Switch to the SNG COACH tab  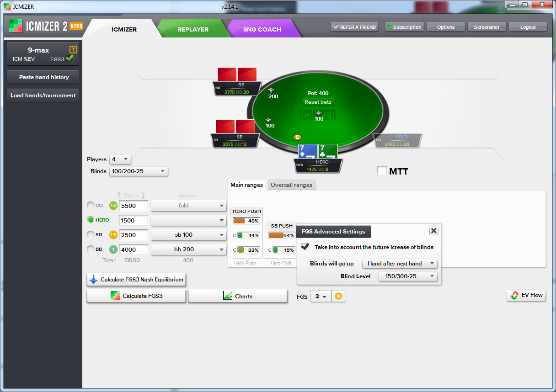[x=262, y=29]
